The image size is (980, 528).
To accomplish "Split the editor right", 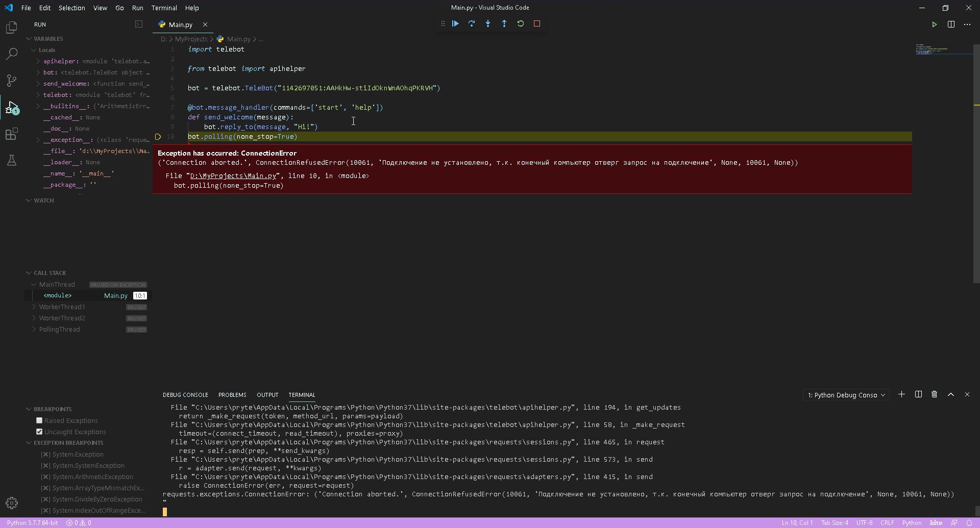I will pyautogui.click(x=951, y=24).
